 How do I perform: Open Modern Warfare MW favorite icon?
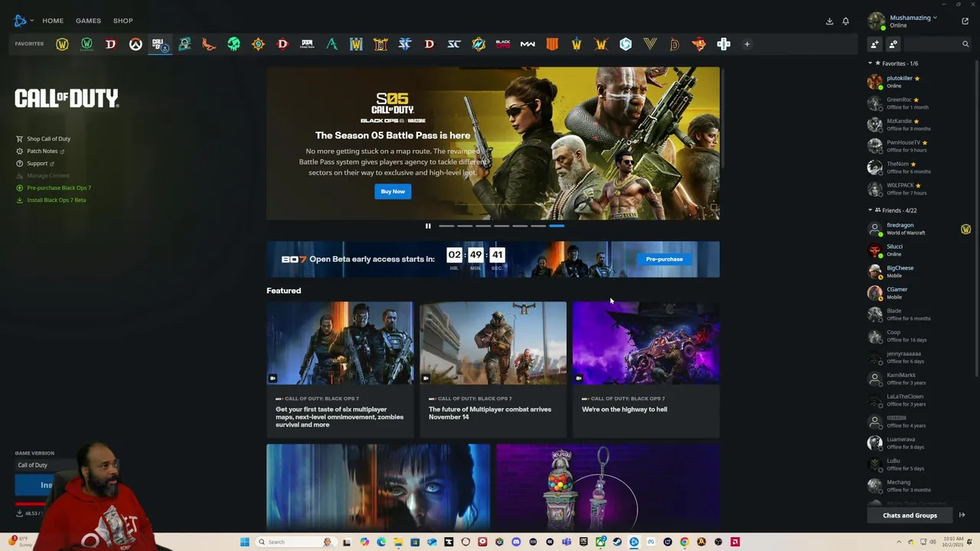tap(528, 44)
